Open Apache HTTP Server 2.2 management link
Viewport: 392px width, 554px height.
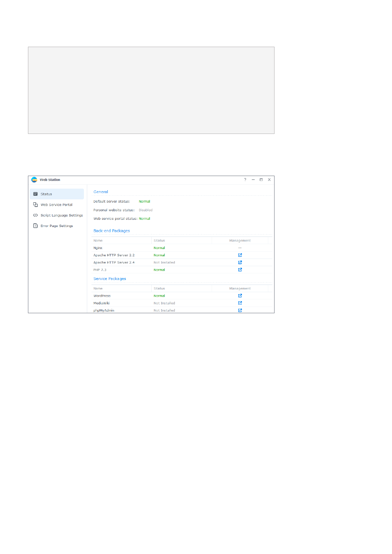click(x=240, y=255)
